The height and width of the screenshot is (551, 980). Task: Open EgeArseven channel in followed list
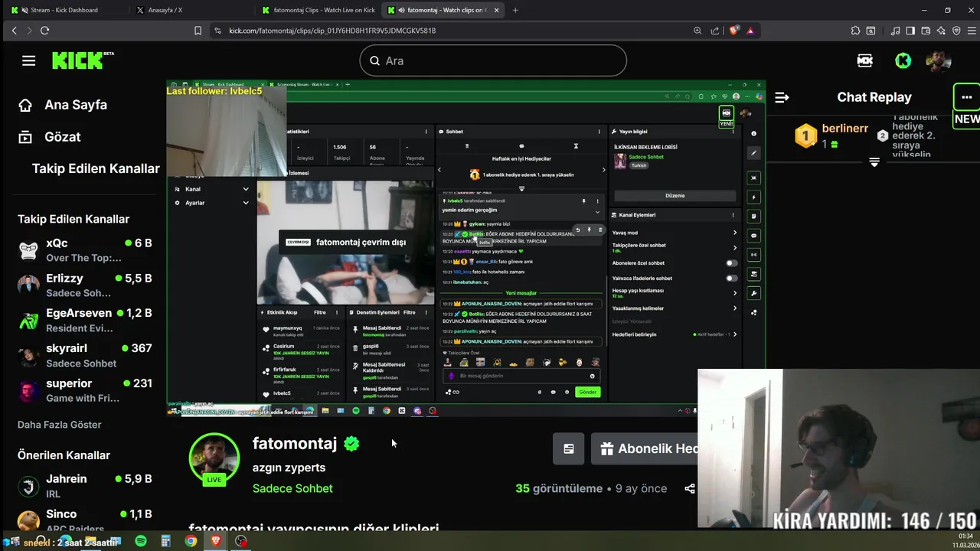pos(84,321)
